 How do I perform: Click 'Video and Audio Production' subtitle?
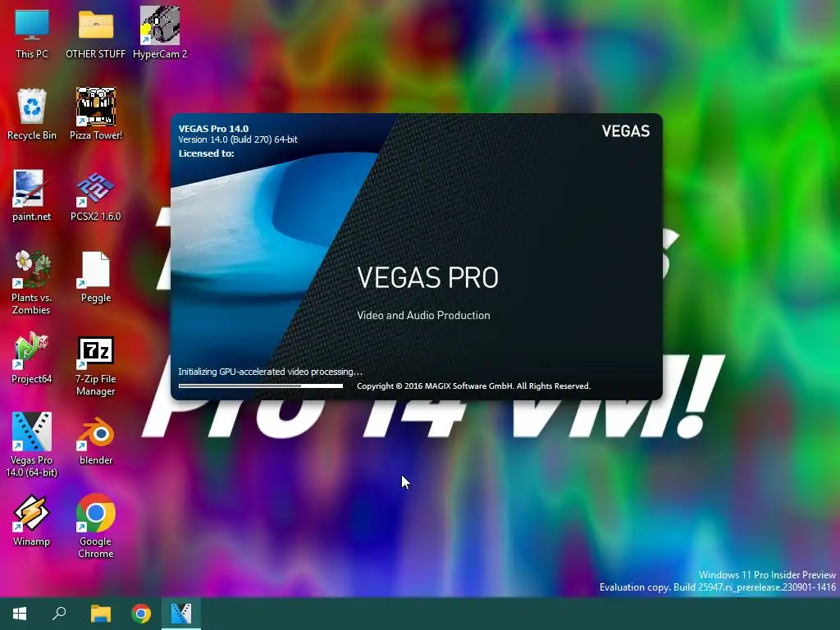[x=424, y=316]
